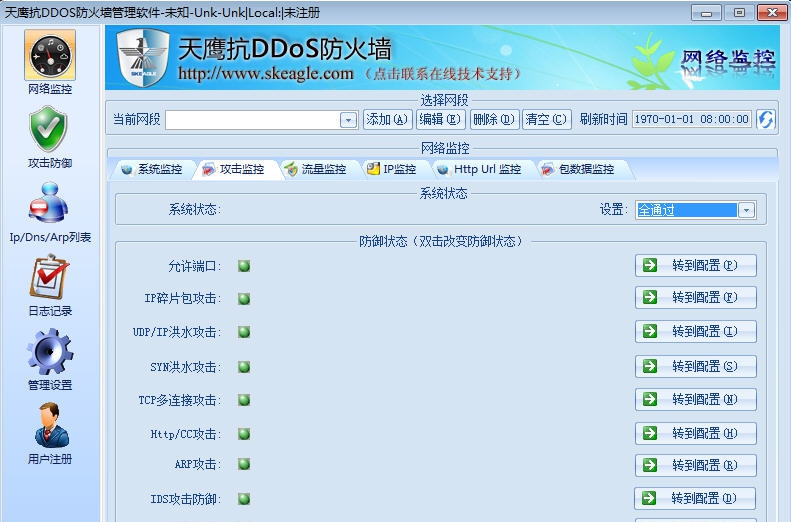This screenshot has width=791, height=522.
Task: Close the firewall management window
Action: tap(772, 13)
